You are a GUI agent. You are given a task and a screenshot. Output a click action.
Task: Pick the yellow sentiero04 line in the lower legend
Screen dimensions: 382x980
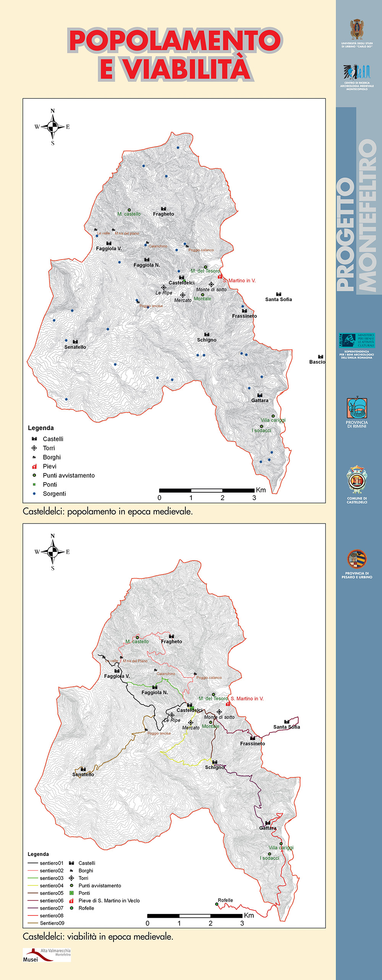(33, 885)
